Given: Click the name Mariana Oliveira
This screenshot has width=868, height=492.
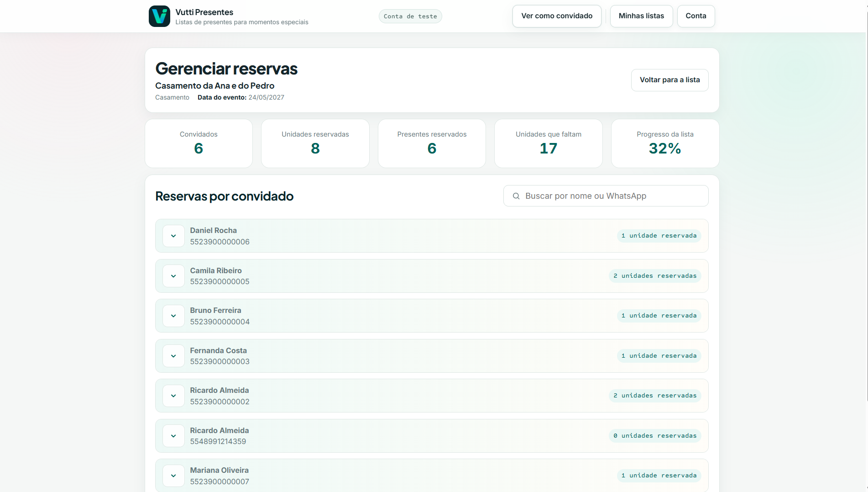Looking at the screenshot, I should pyautogui.click(x=219, y=470).
